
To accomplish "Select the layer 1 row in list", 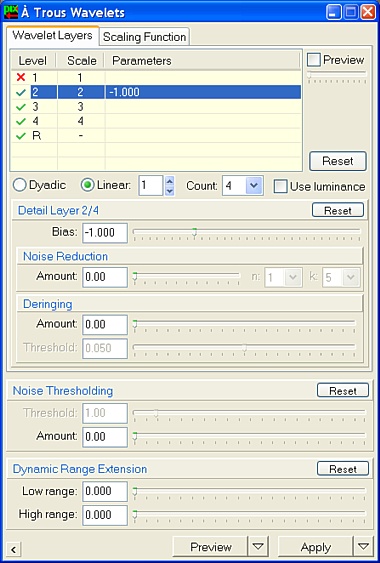I will click(x=156, y=77).
